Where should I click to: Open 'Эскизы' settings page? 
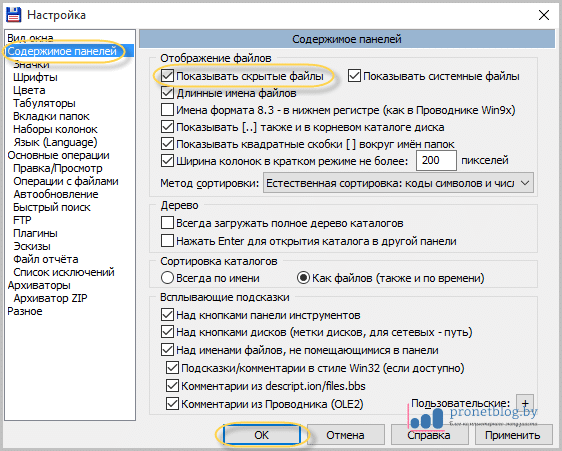coord(32,246)
